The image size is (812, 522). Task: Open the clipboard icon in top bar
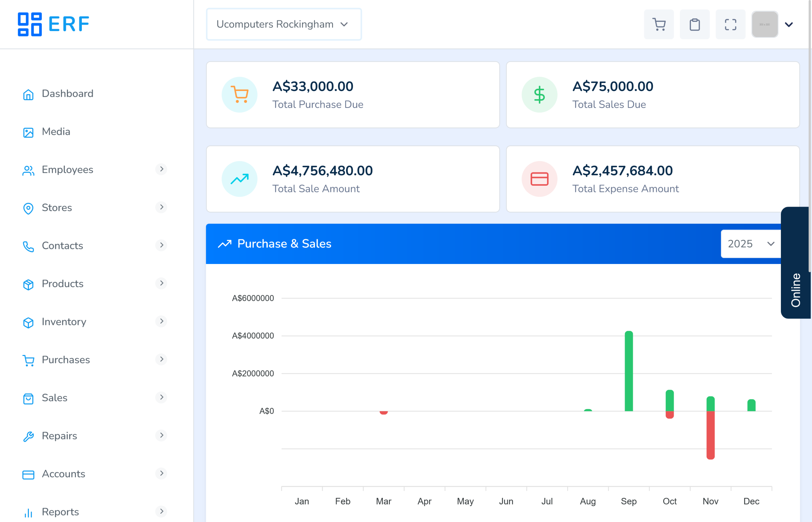pos(694,24)
